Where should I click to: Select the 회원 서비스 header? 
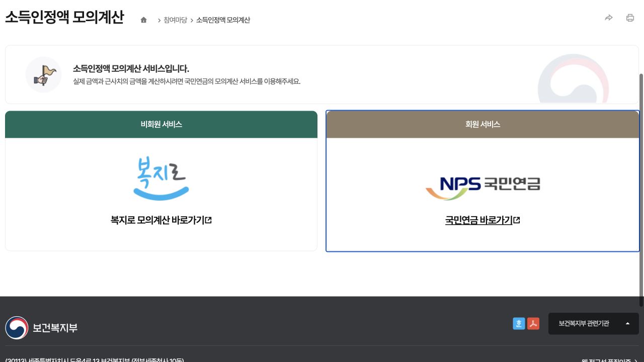[482, 124]
